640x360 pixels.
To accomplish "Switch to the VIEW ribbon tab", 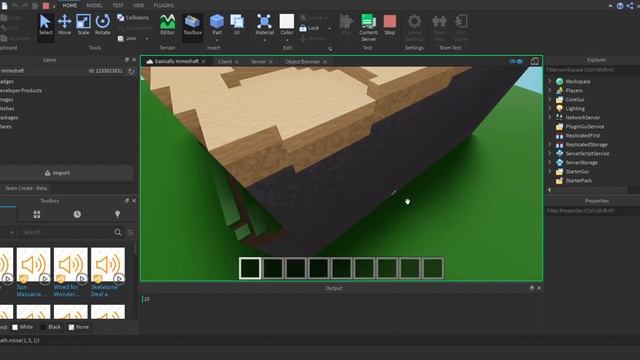I will [x=138, y=5].
